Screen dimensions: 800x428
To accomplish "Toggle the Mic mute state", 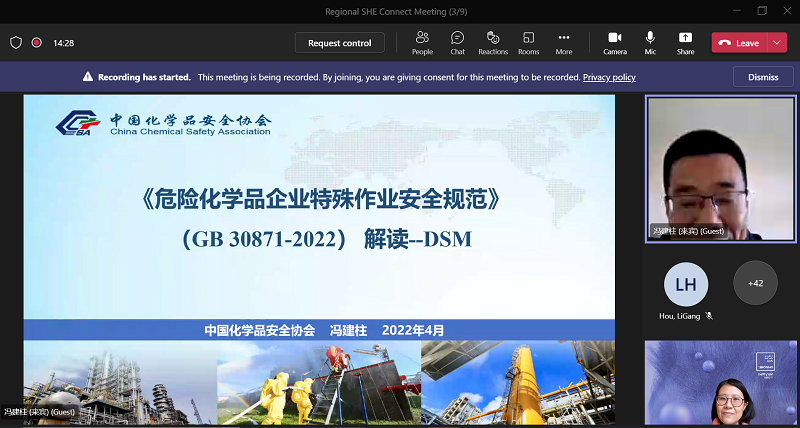I will pos(650,43).
